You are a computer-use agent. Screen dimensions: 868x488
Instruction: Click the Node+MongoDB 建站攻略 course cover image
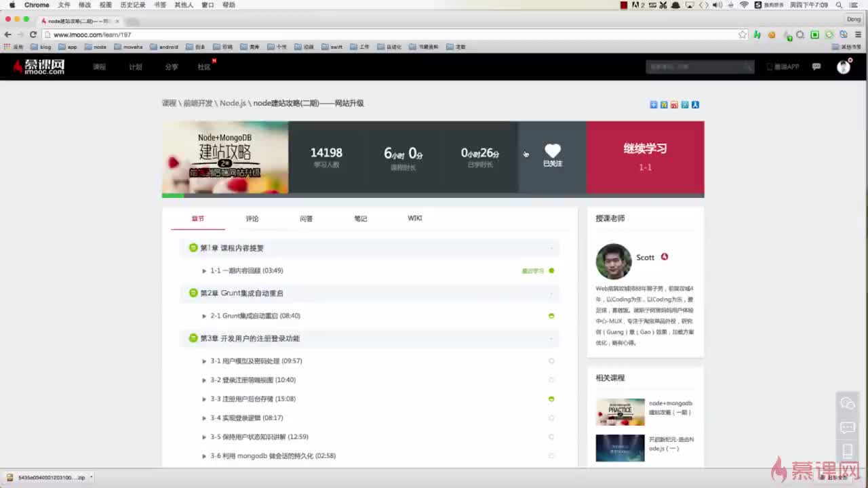pyautogui.click(x=225, y=157)
